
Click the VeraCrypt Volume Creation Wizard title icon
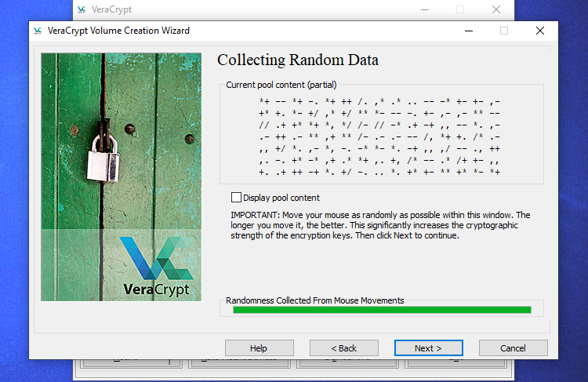[38, 31]
